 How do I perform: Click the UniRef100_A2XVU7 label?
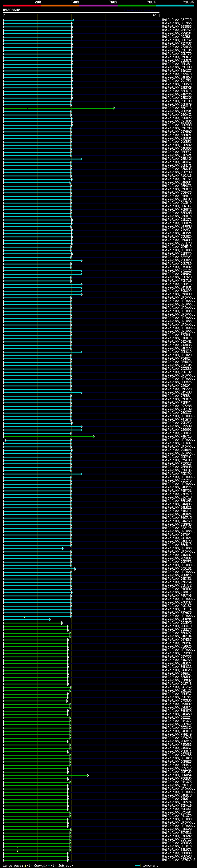pos(177,43)
